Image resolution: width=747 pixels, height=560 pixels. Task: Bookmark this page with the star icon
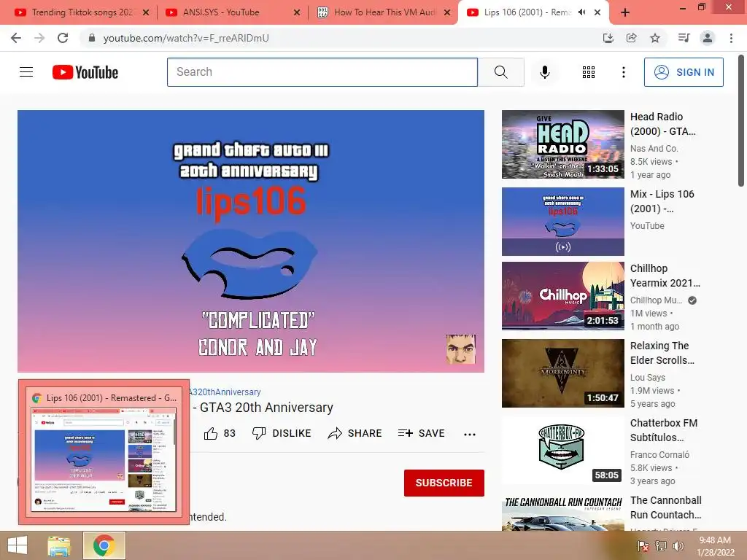tap(655, 38)
